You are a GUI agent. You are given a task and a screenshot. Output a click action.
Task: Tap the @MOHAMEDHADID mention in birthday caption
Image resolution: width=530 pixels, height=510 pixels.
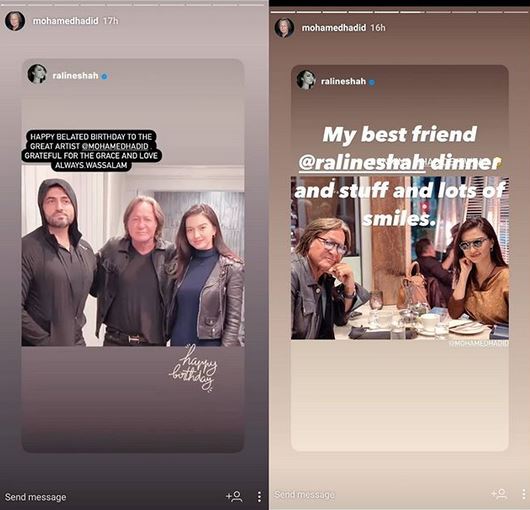[x=115, y=146]
